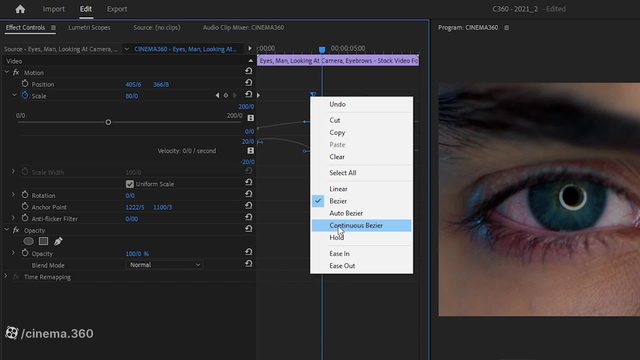The height and width of the screenshot is (360, 640).
Task: Add or remove Scale keyframe
Action: coord(226,96)
